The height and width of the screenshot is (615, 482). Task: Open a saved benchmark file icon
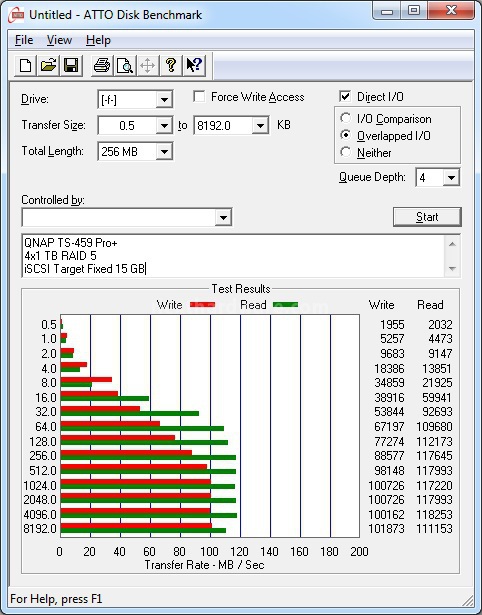[x=48, y=66]
